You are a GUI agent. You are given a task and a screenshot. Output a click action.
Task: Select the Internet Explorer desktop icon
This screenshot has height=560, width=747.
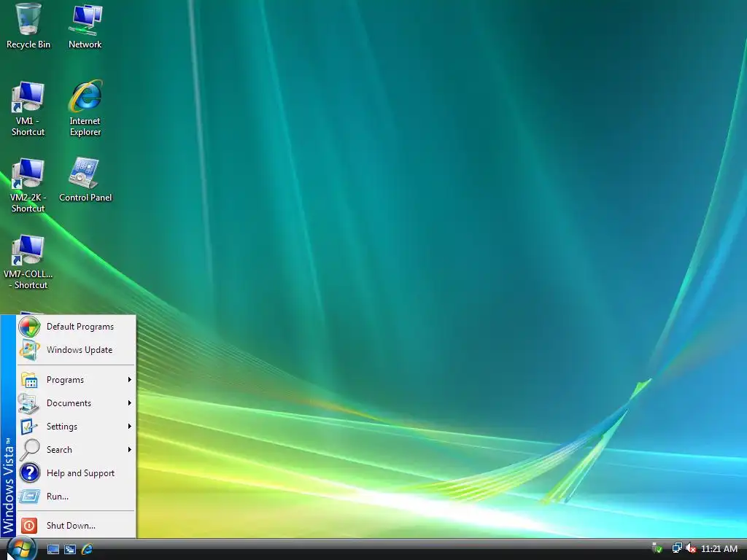[85, 109]
